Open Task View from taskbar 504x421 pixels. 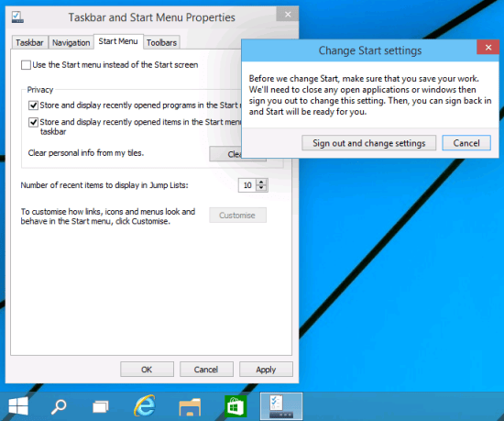pos(101,407)
